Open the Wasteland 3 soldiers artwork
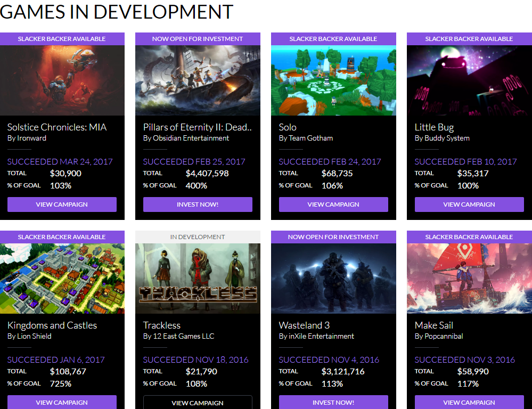 point(333,279)
